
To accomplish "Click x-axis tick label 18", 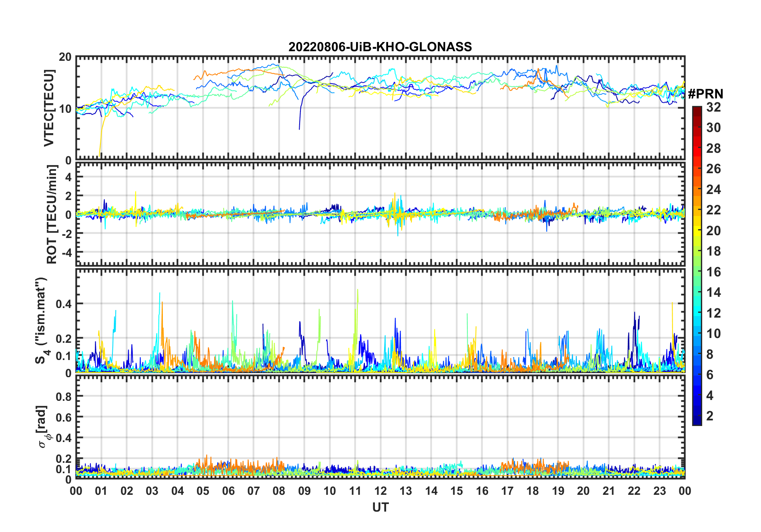I will [x=533, y=491].
